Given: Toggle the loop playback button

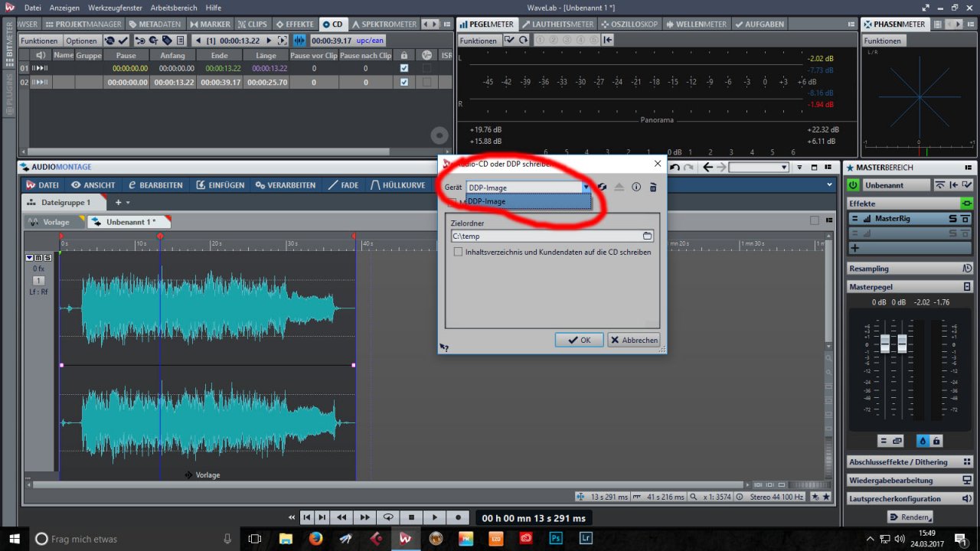Looking at the screenshot, I should point(388,518).
